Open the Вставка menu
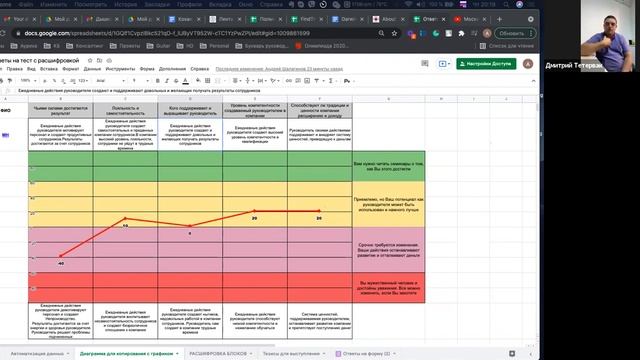 49,69
